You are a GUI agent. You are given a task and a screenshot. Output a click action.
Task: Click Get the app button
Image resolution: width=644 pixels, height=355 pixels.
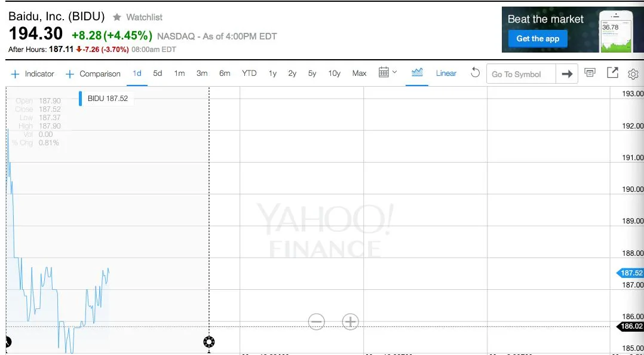click(x=538, y=39)
